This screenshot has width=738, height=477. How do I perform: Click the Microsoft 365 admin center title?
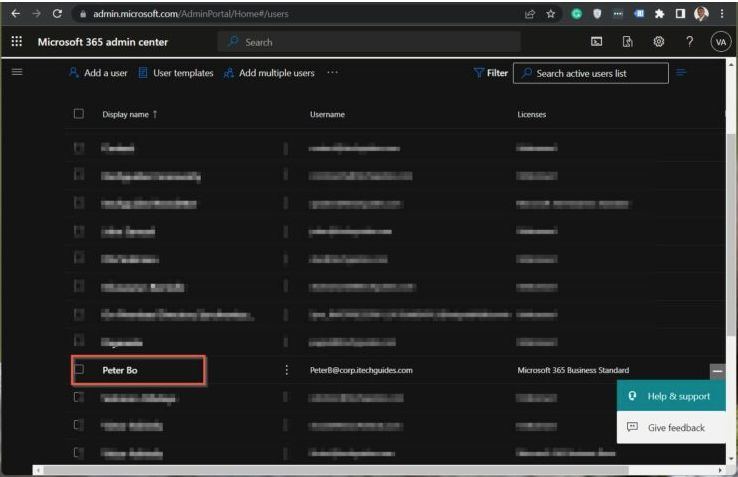click(x=103, y=42)
